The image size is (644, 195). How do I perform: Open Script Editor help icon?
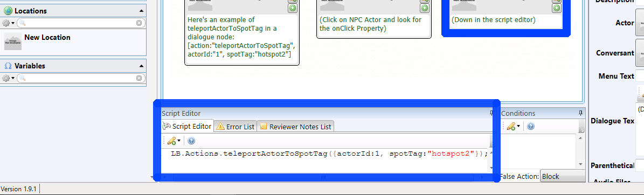[x=191, y=141]
